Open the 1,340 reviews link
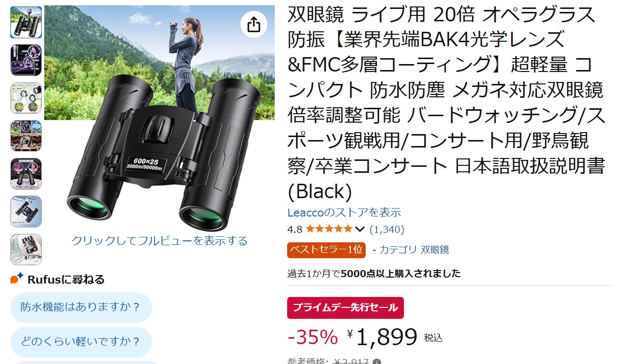 (387, 229)
